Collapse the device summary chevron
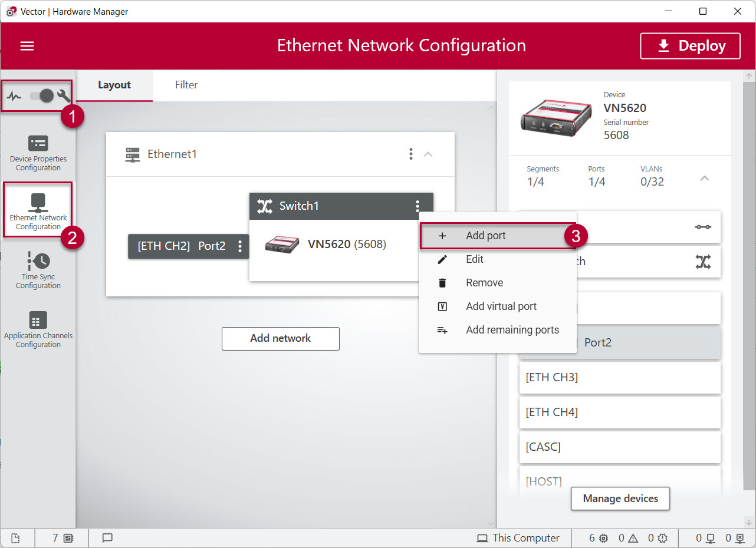 (705, 179)
